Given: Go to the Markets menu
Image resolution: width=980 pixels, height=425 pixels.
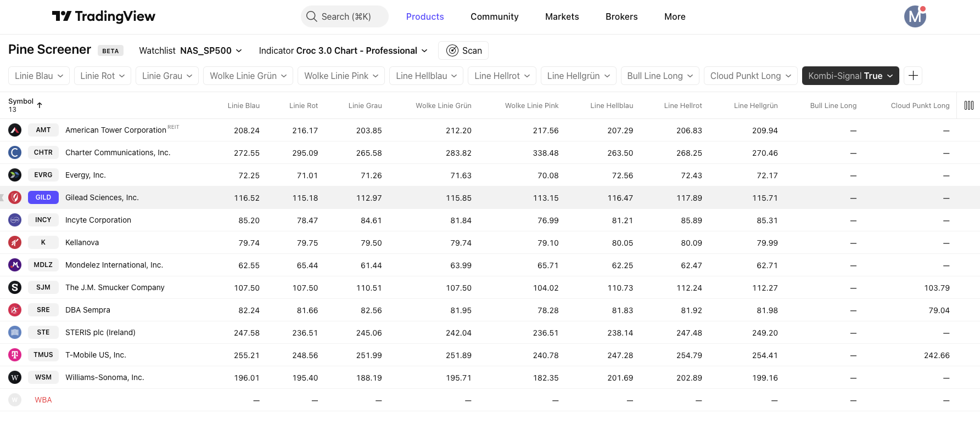Looking at the screenshot, I should coord(562,16).
